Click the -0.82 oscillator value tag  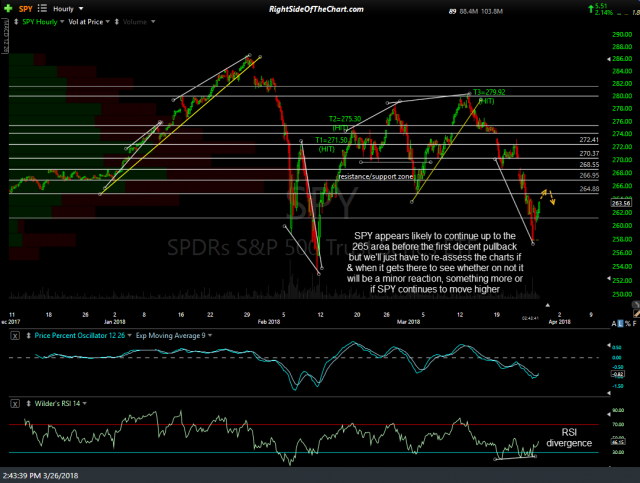tap(618, 374)
